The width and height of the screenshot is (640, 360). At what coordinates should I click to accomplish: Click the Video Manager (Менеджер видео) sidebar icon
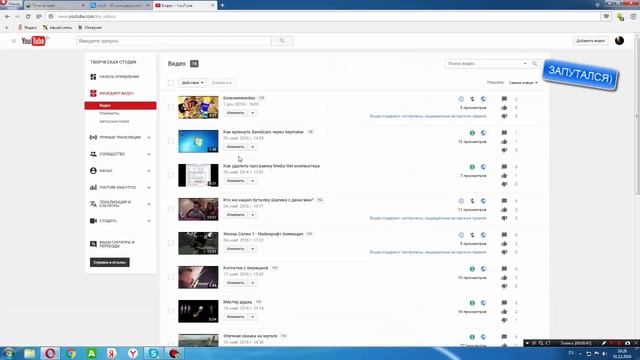(x=93, y=93)
